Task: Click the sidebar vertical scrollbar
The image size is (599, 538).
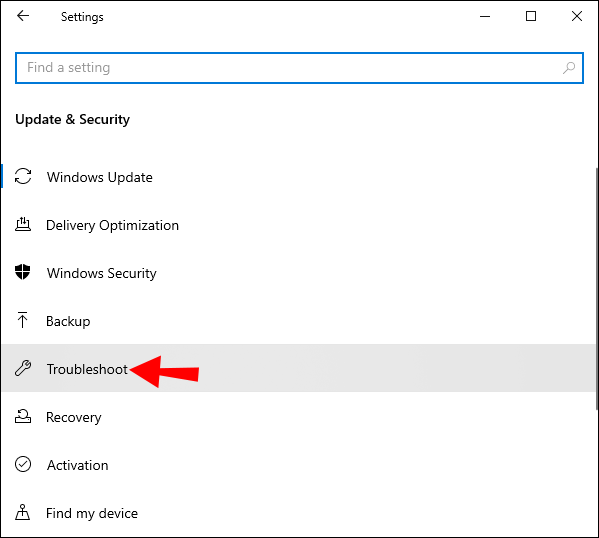Action: click(x=596, y=288)
